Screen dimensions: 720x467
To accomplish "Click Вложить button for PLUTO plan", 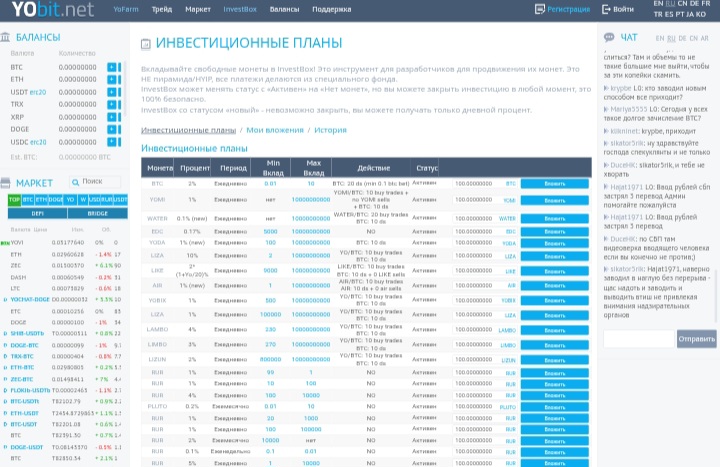I will pyautogui.click(x=555, y=407).
